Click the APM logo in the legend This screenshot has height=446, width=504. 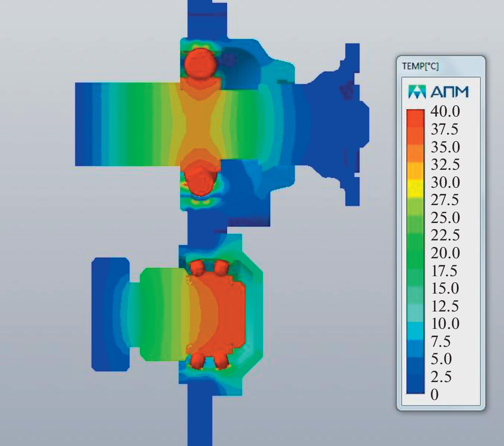[x=439, y=92]
